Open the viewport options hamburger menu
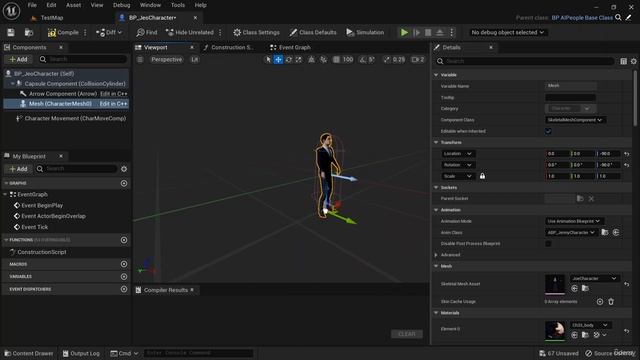Screen dimensions: 640x360 (x=140, y=60)
